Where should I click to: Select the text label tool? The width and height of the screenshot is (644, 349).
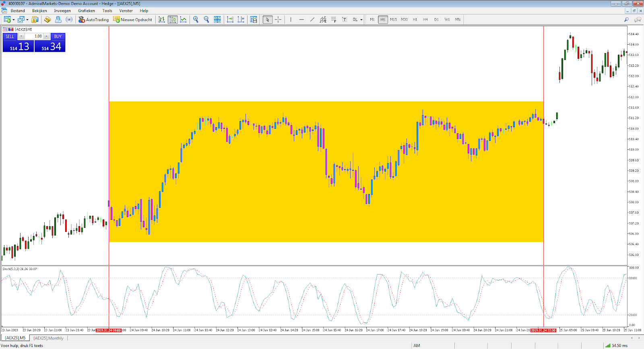(x=345, y=19)
